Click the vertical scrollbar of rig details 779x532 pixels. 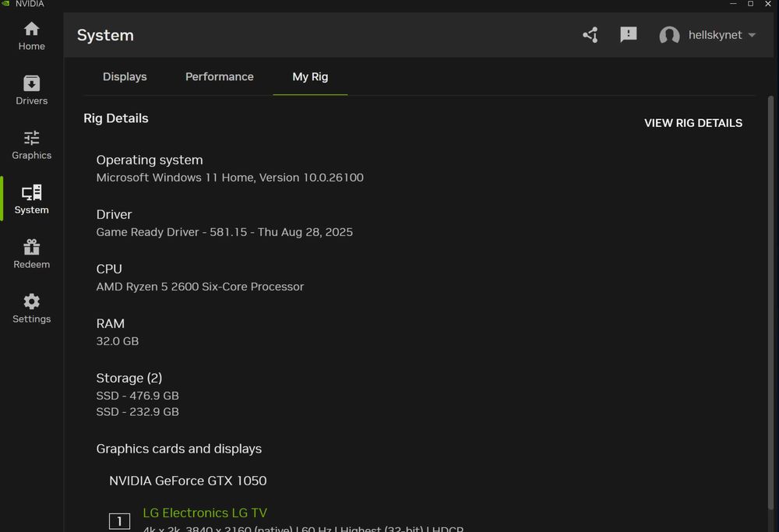[771, 303]
